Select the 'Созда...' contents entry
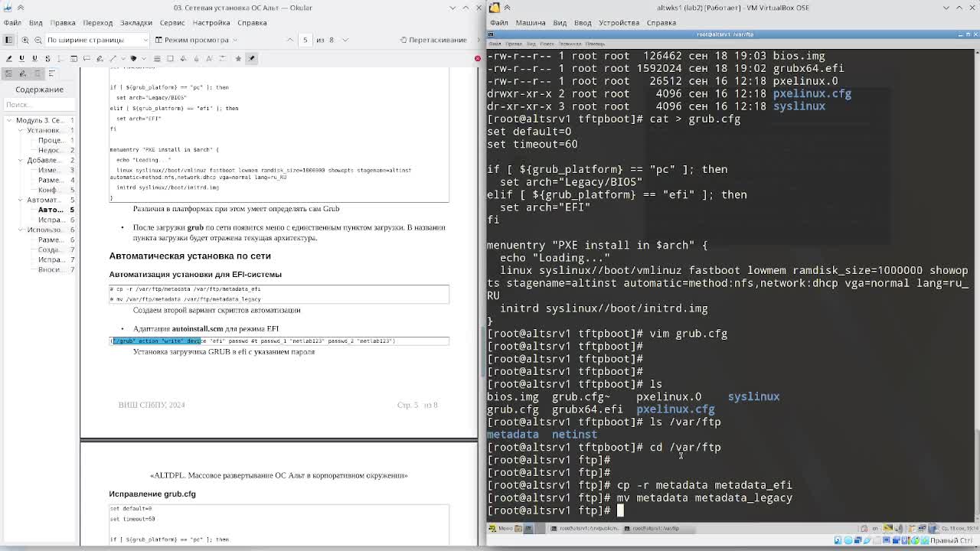This screenshot has height=551, width=980. 51,249
